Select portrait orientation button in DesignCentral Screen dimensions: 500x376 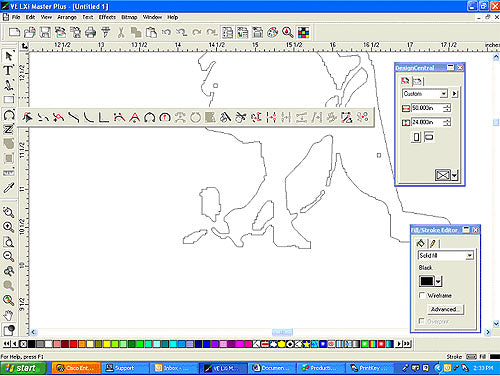pyautogui.click(x=416, y=137)
